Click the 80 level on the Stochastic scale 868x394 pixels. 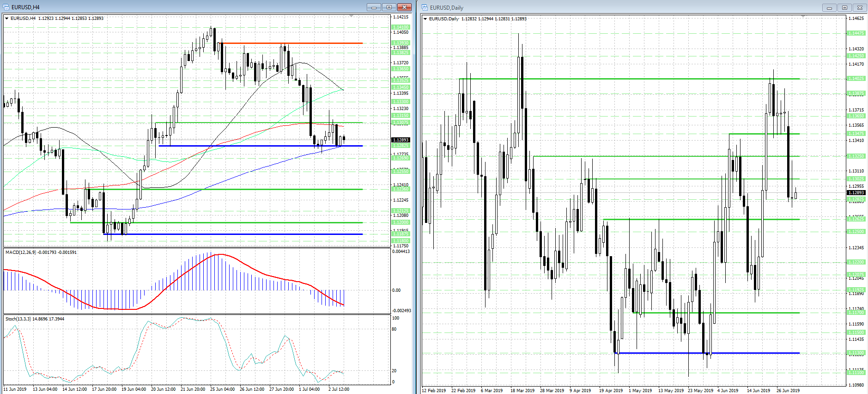point(394,329)
